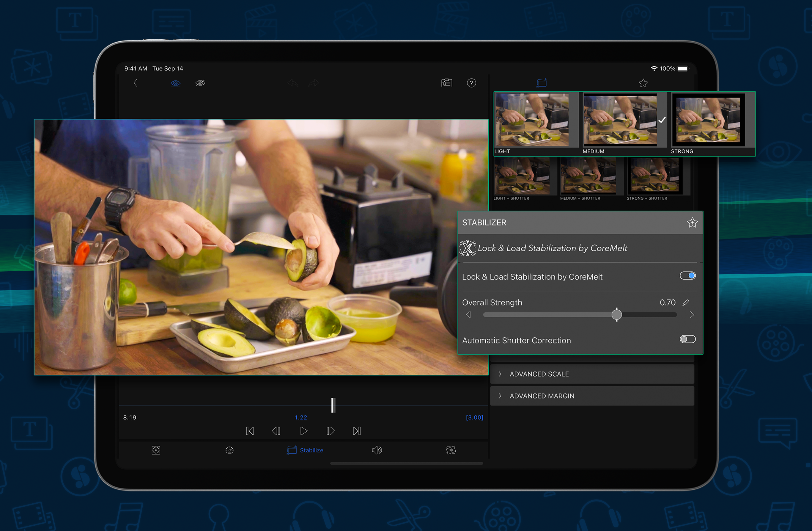The height and width of the screenshot is (531, 812).
Task: Click the timeline playhead marker
Action: tap(333, 405)
